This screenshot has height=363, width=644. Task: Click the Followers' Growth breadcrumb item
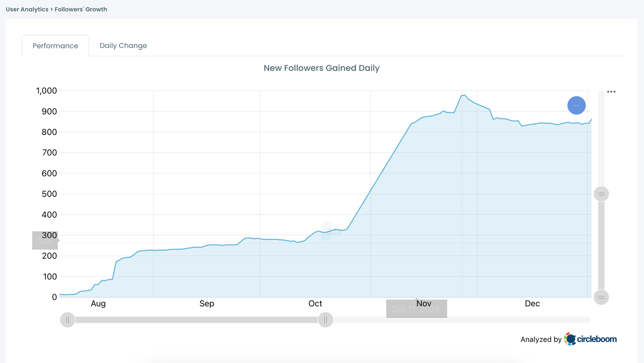(80, 9)
